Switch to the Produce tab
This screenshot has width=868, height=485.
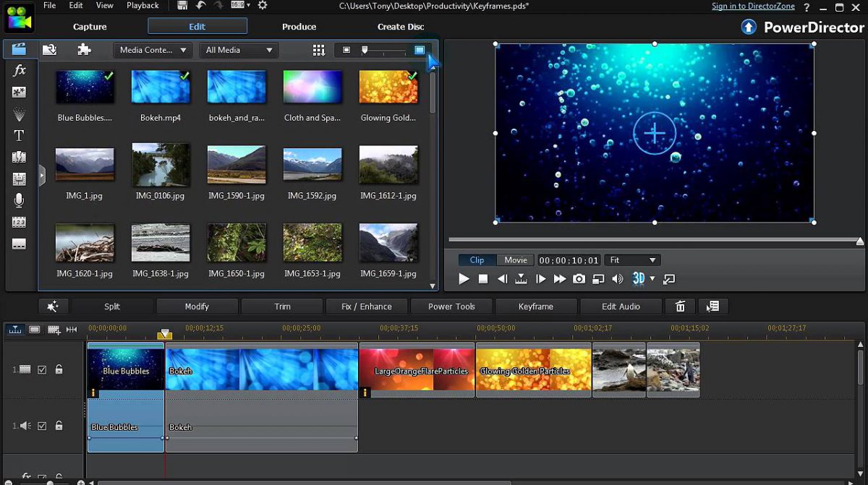point(299,27)
